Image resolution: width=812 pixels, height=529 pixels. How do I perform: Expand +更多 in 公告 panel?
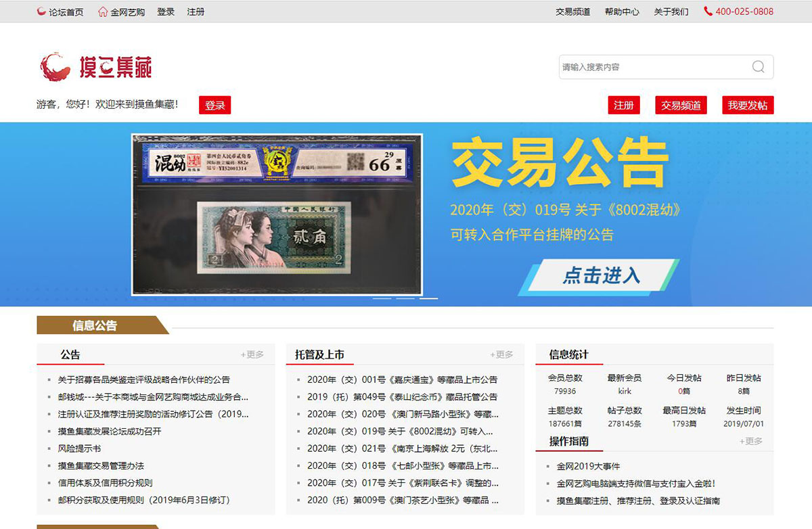tap(252, 354)
